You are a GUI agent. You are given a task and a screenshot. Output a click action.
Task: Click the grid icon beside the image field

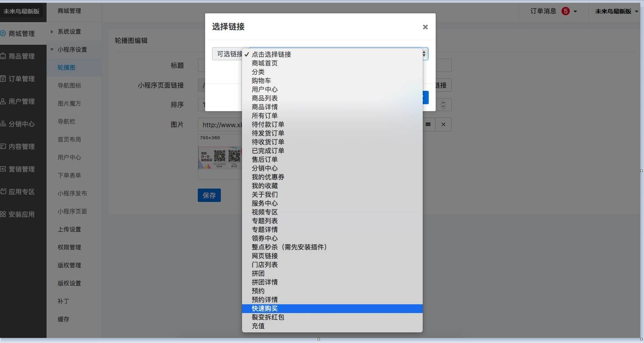(428, 124)
